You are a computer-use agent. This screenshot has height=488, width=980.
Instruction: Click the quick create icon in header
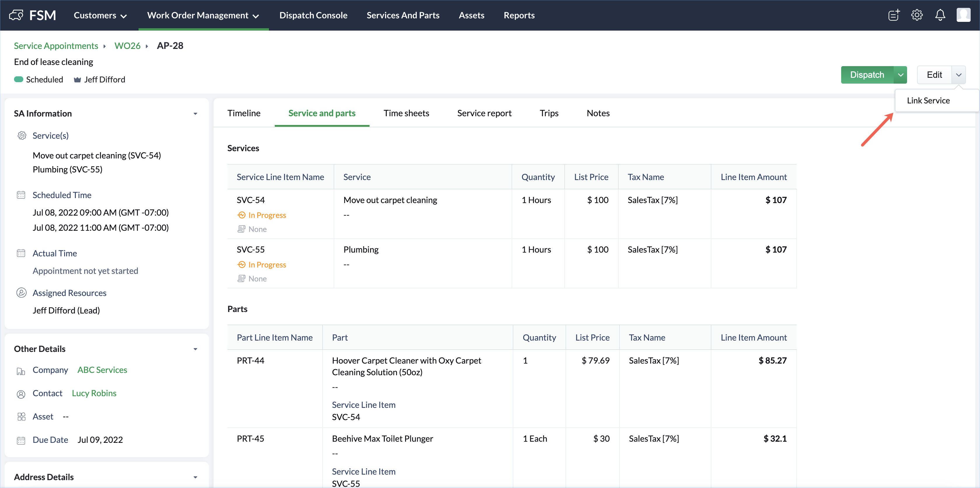point(894,15)
